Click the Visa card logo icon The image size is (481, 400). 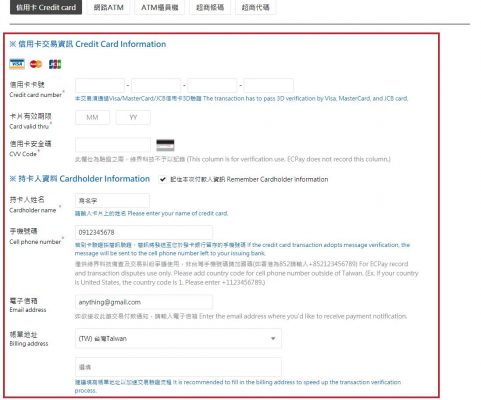point(17,64)
